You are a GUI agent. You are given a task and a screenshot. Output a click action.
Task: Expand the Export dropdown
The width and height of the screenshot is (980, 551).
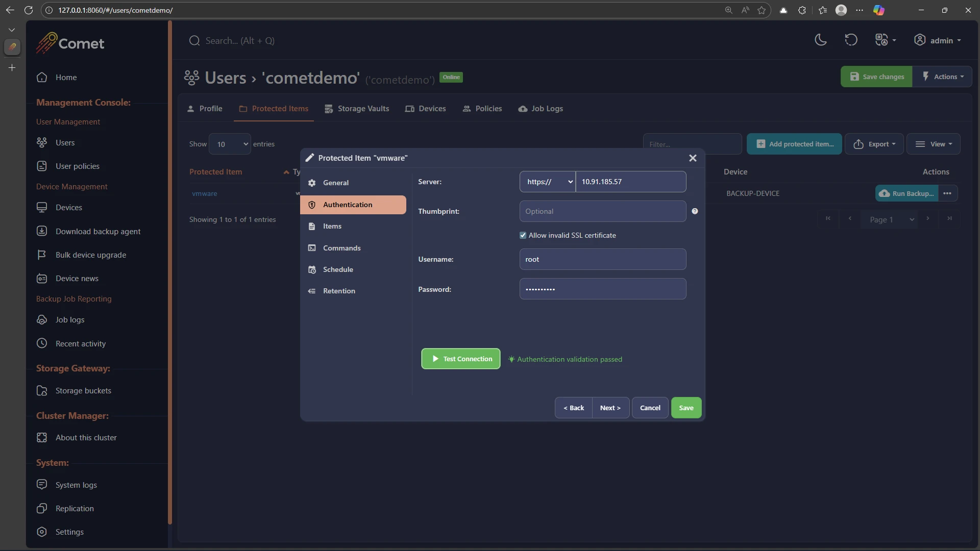click(874, 144)
